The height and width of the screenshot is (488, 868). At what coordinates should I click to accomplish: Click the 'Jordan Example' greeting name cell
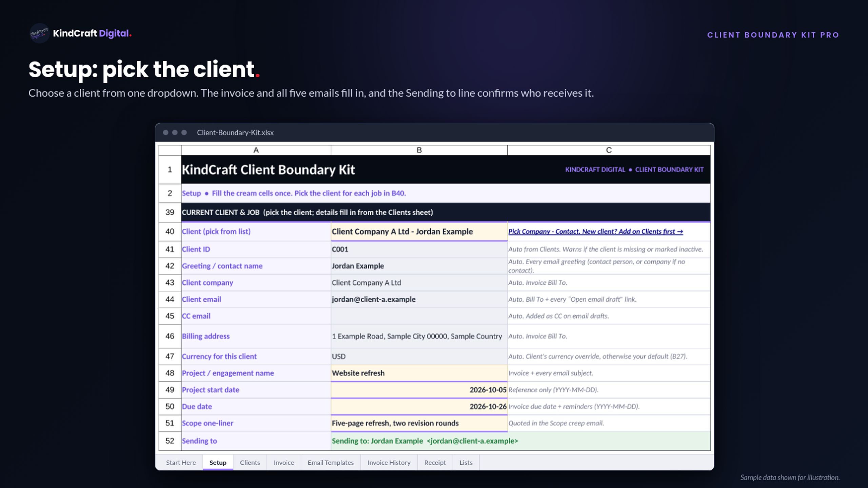pyautogui.click(x=419, y=266)
